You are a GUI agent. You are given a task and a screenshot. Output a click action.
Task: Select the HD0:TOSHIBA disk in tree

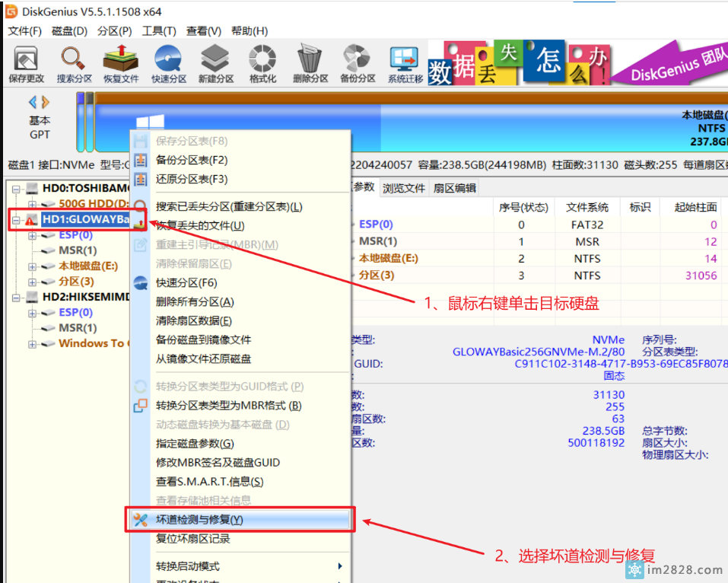pos(85,188)
